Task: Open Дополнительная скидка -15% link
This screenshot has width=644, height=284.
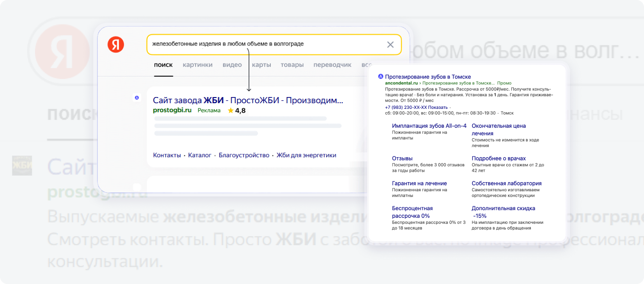Action: pos(503,212)
